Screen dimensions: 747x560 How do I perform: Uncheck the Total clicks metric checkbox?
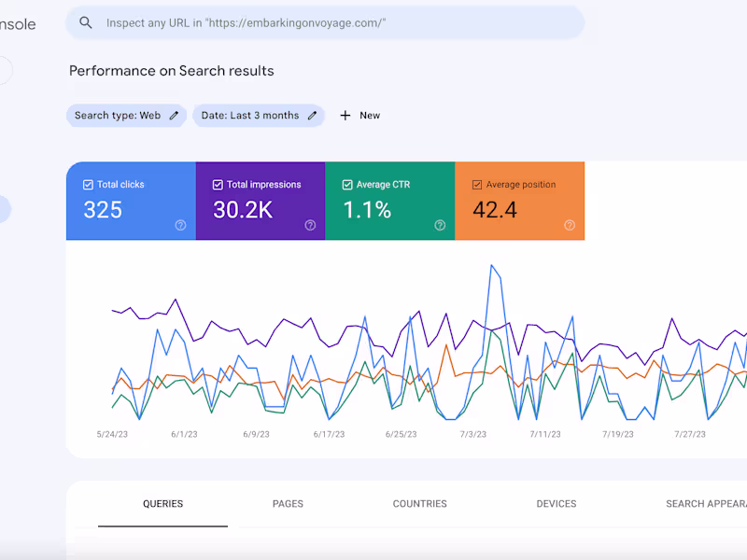(88, 184)
